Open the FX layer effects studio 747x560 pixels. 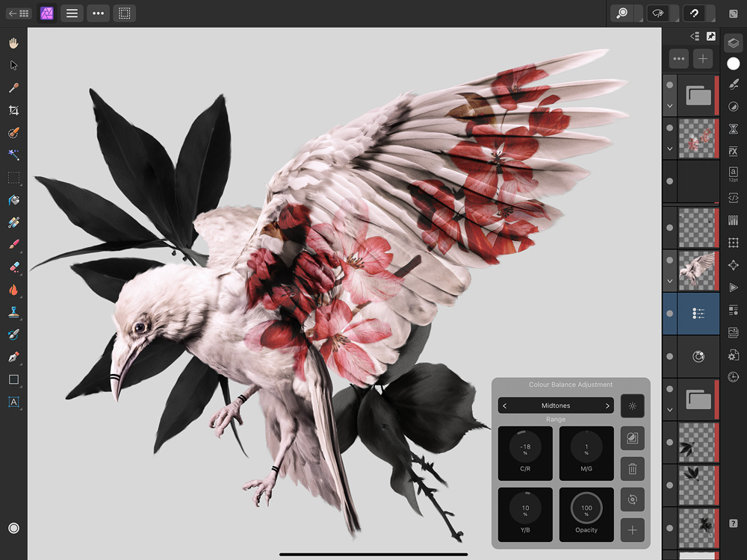(x=734, y=152)
